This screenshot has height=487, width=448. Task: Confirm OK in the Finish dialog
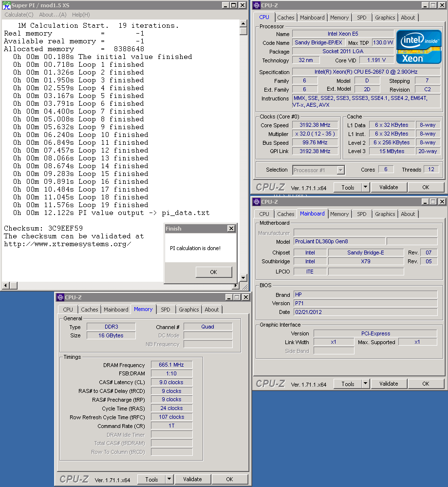point(213,272)
